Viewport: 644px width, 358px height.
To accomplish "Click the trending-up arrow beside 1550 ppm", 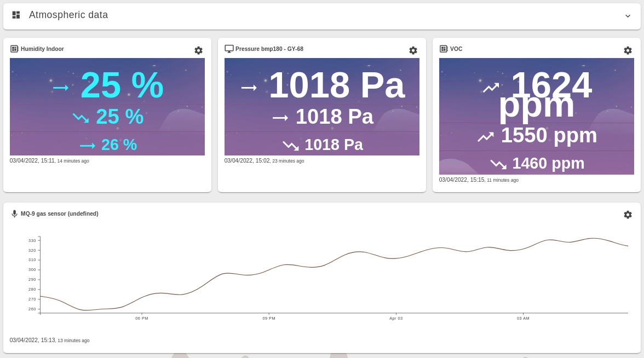I will 485,137.
